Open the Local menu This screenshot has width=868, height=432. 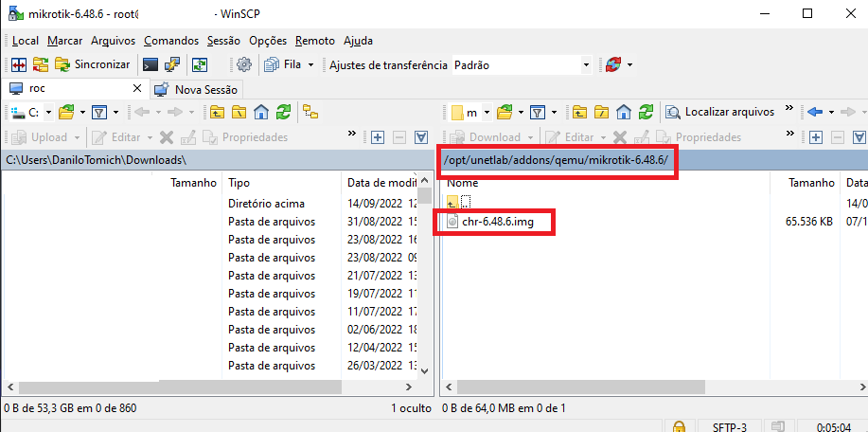coord(26,41)
